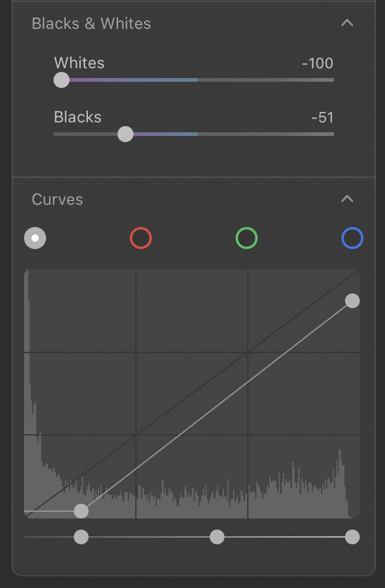Click the Blacks slider handle
This screenshot has height=588, width=385.
coord(125,134)
